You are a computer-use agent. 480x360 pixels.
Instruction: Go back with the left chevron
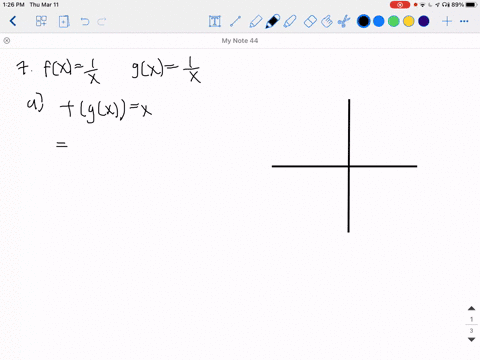coord(13,21)
